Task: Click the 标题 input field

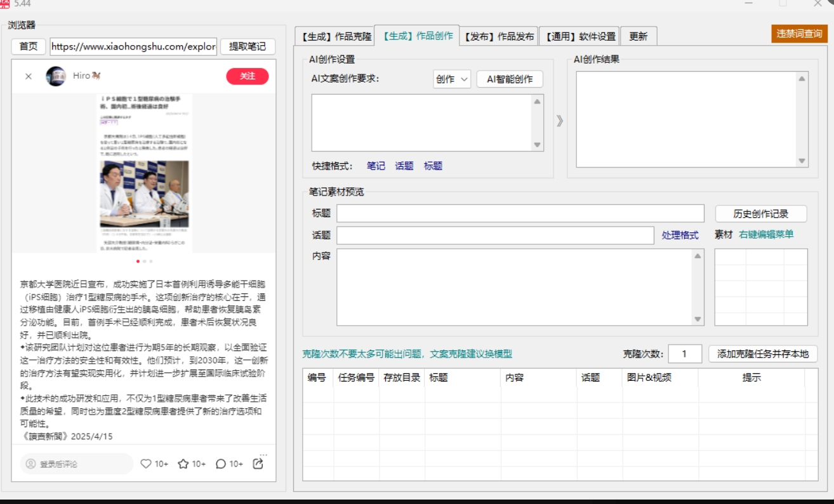Action: tap(520, 213)
